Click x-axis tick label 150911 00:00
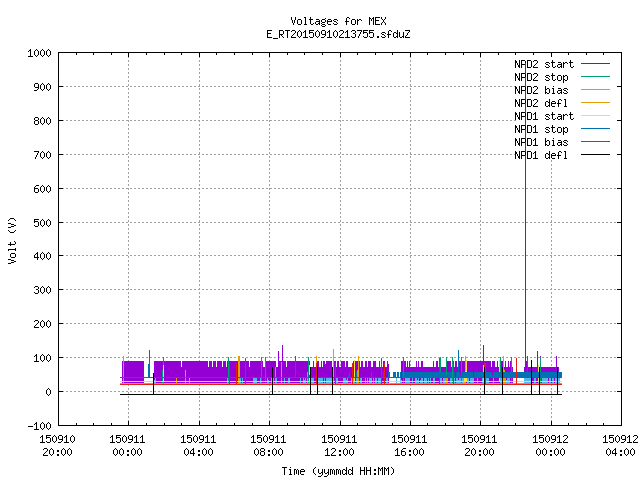640x480 pixels. [128, 446]
